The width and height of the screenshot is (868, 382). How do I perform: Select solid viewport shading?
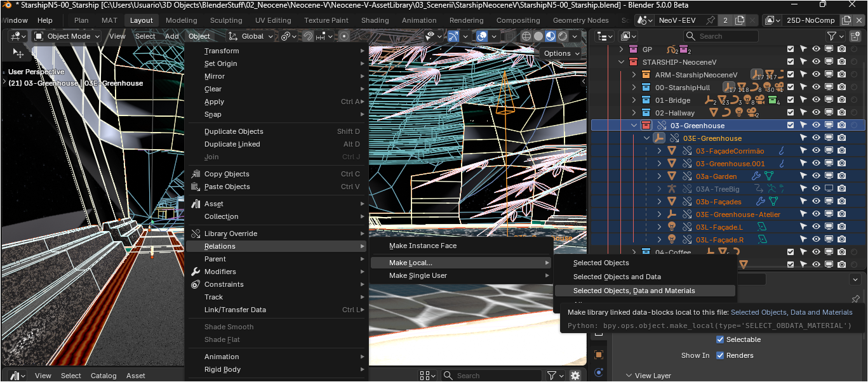click(x=538, y=36)
